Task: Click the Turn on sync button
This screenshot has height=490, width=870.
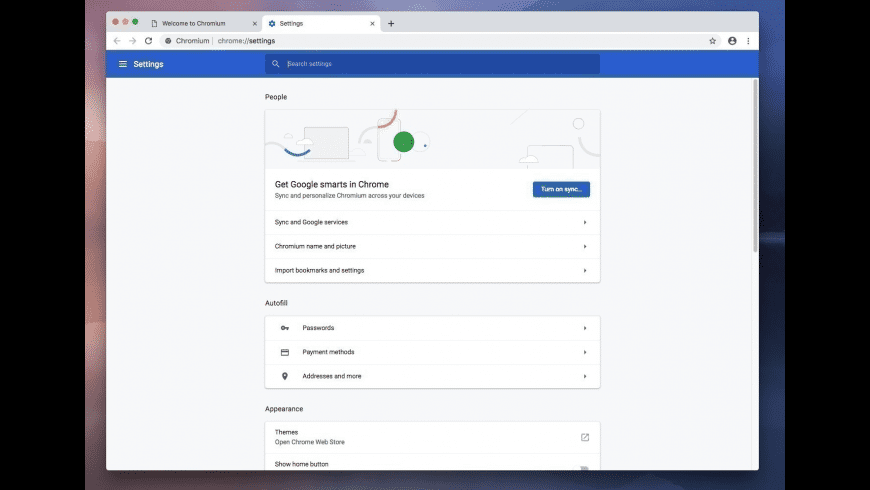Action: click(561, 189)
